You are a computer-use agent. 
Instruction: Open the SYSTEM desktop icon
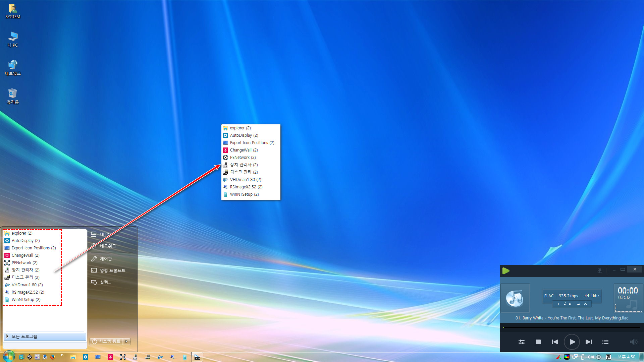pyautogui.click(x=13, y=11)
